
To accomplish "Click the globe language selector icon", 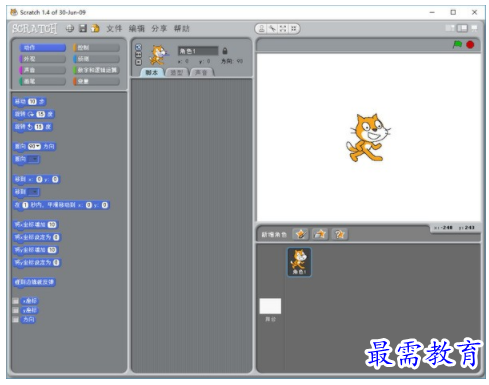I will pyautogui.click(x=69, y=29).
